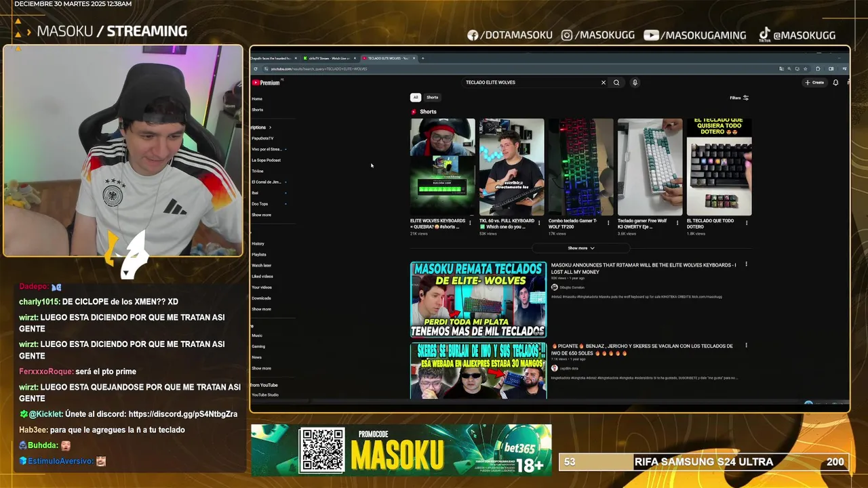This screenshot has height=488, width=868.
Task: Click the YouTube search input field
Action: click(x=530, y=83)
